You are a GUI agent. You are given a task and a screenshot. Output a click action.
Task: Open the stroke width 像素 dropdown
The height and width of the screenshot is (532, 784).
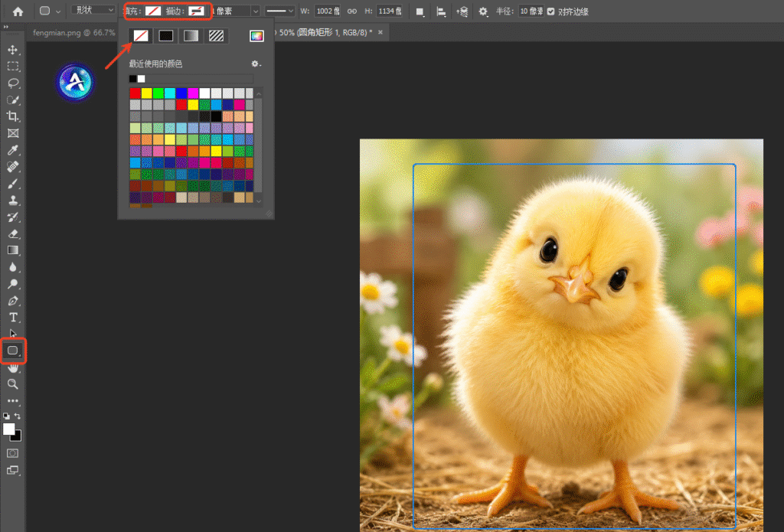coord(256,11)
